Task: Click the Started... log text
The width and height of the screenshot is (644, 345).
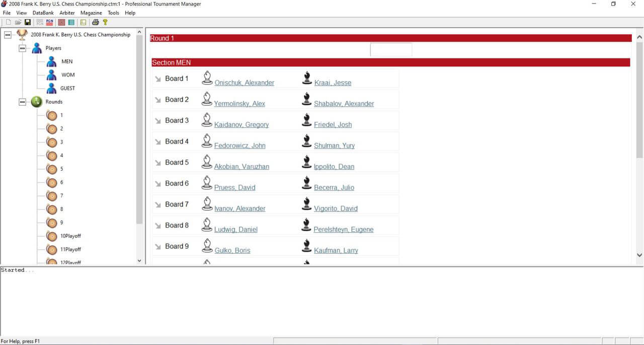Action: click(x=18, y=270)
